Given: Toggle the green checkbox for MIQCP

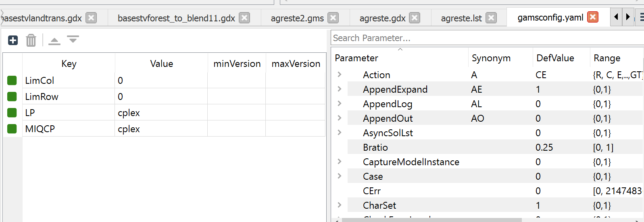Looking at the screenshot, I should coord(12,129).
